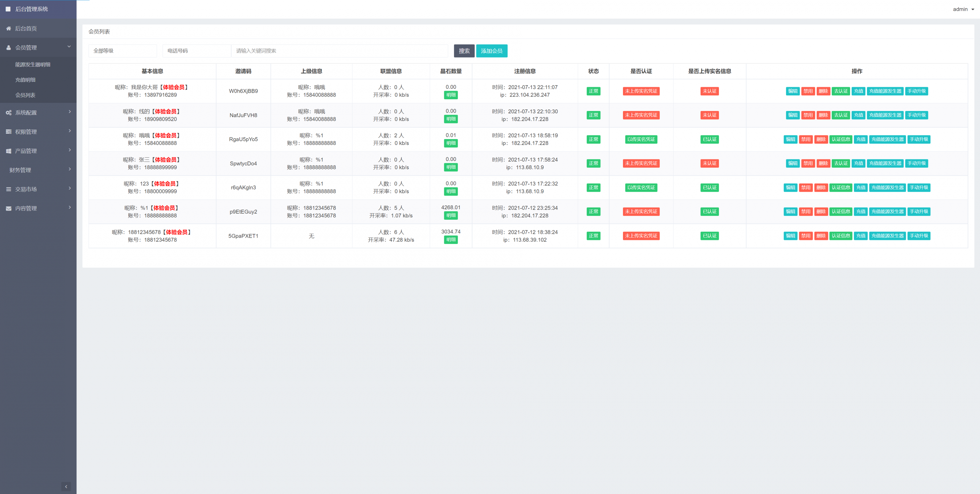The height and width of the screenshot is (494, 980).
Task: Click the home icon beside 后台首页
Action: (x=8, y=28)
